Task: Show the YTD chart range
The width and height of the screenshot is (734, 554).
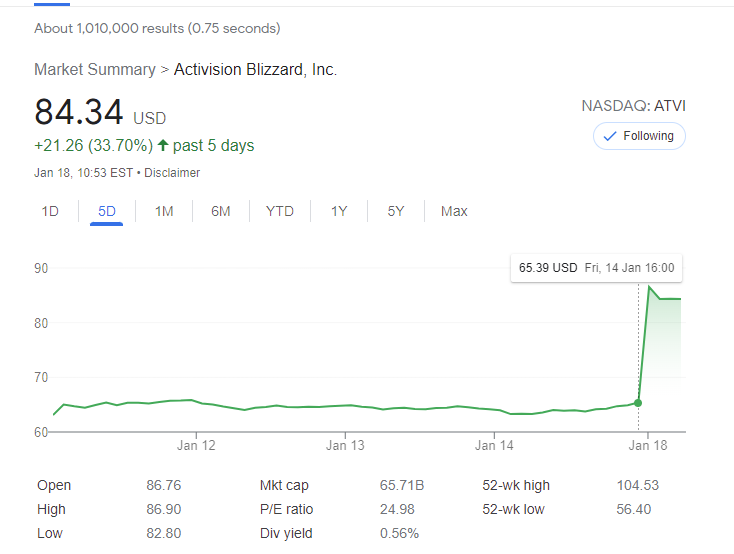Action: coord(280,211)
